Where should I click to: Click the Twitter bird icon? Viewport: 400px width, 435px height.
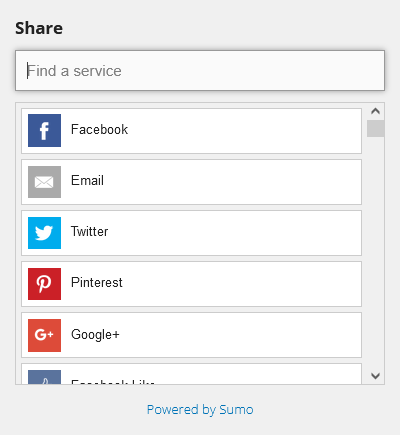pos(44,233)
